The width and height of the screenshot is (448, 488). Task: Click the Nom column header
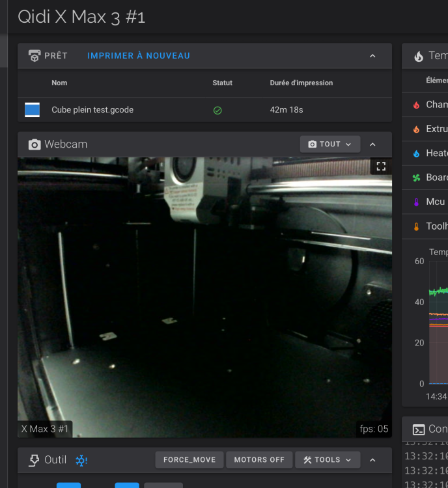point(59,83)
